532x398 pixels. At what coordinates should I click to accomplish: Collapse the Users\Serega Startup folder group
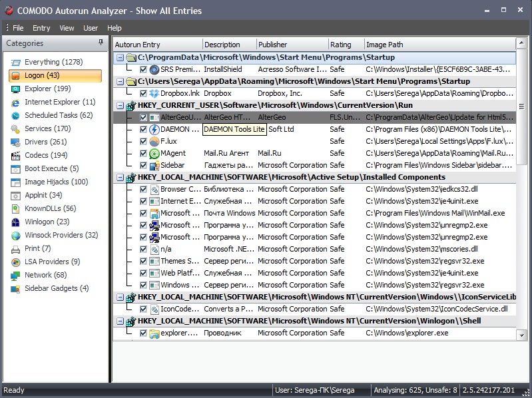pyautogui.click(x=120, y=81)
